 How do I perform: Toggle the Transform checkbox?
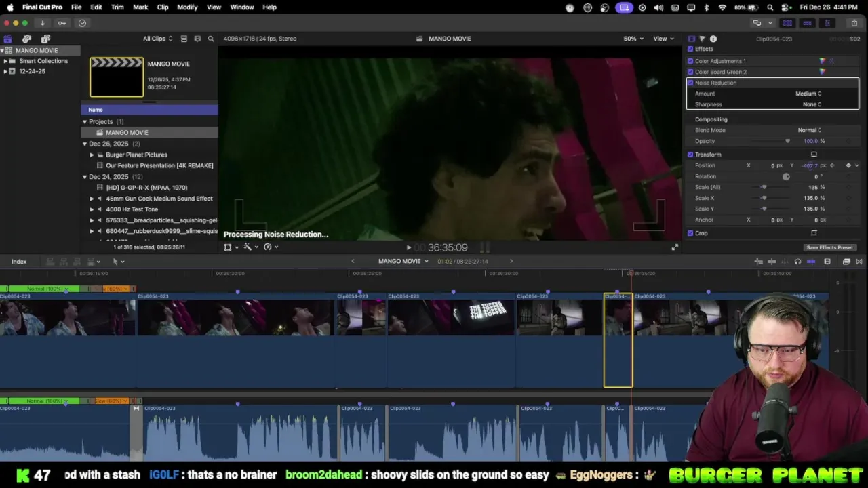point(690,155)
